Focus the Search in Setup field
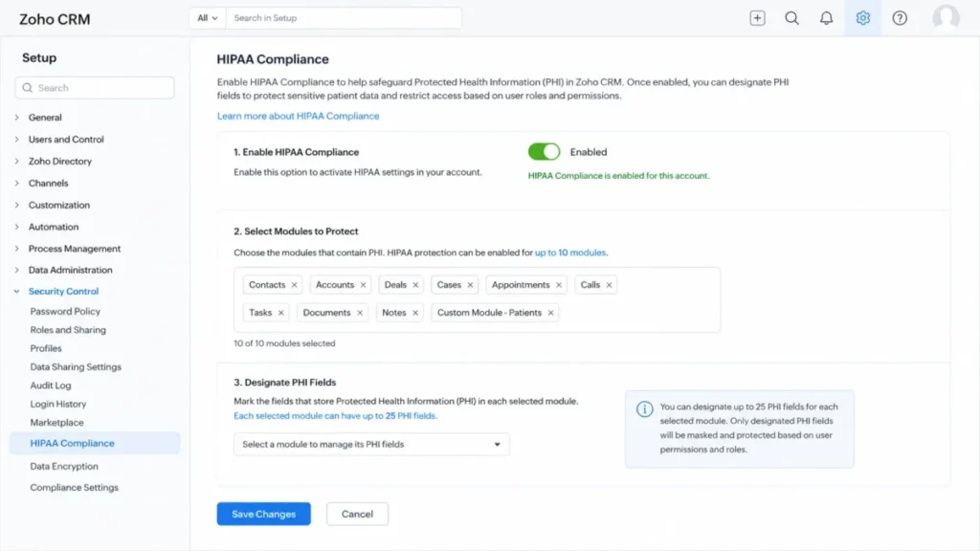Screen dimensions: 980x551 [344, 18]
